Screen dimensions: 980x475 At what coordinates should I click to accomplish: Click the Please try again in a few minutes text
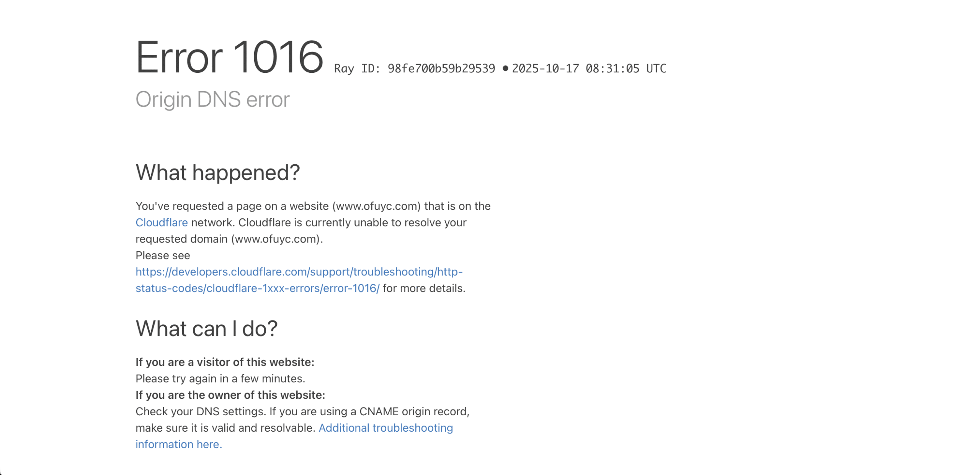220,379
